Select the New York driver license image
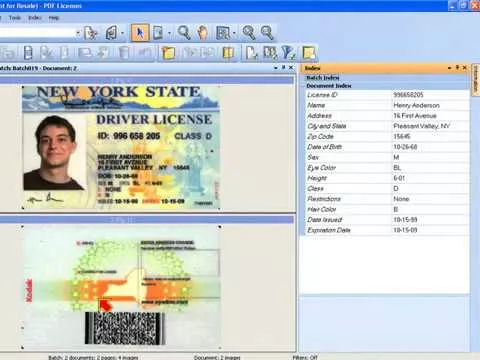The height and width of the screenshot is (360, 480). tap(121, 147)
